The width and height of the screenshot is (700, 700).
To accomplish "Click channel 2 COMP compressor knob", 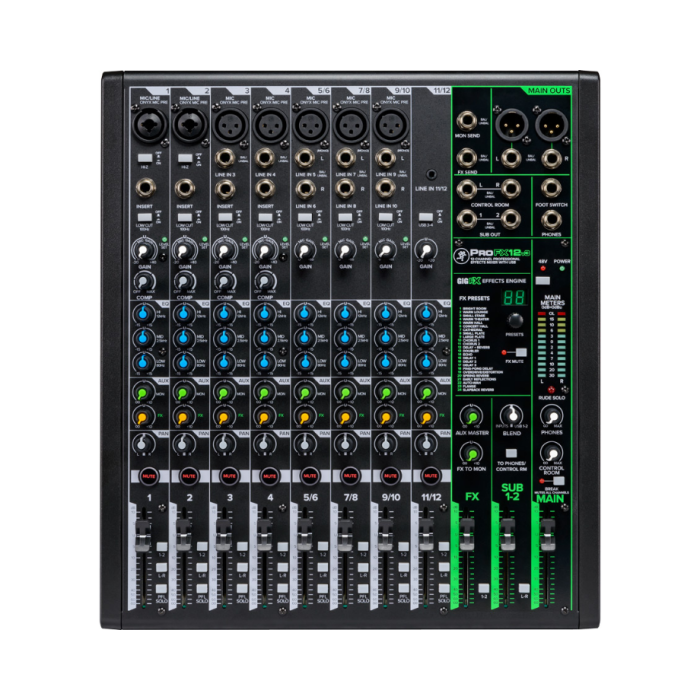I will 184,282.
